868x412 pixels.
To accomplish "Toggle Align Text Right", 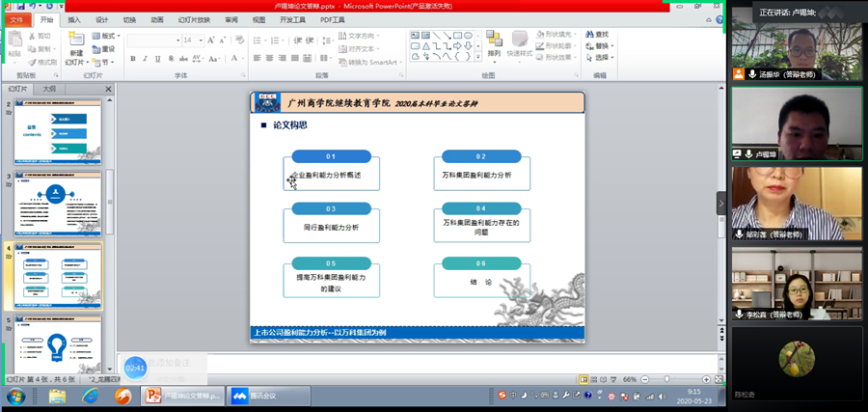I will 283,58.
